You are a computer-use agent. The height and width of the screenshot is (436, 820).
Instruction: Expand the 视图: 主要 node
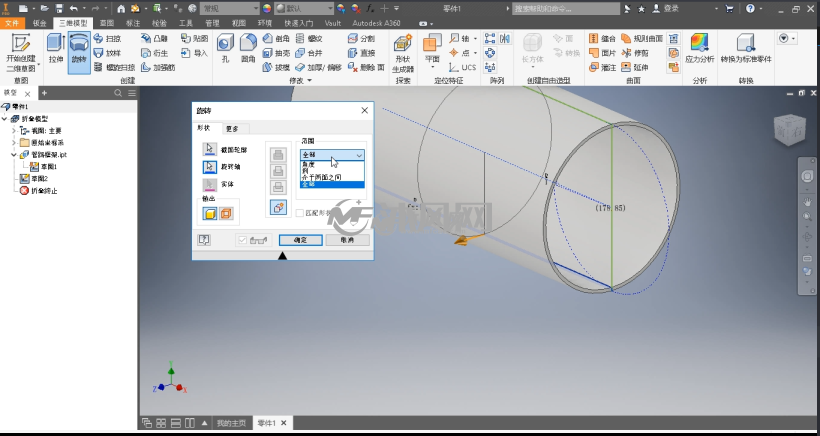pos(14,131)
